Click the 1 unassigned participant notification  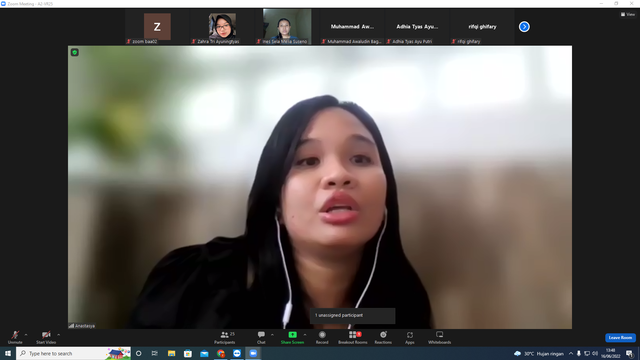(352, 316)
